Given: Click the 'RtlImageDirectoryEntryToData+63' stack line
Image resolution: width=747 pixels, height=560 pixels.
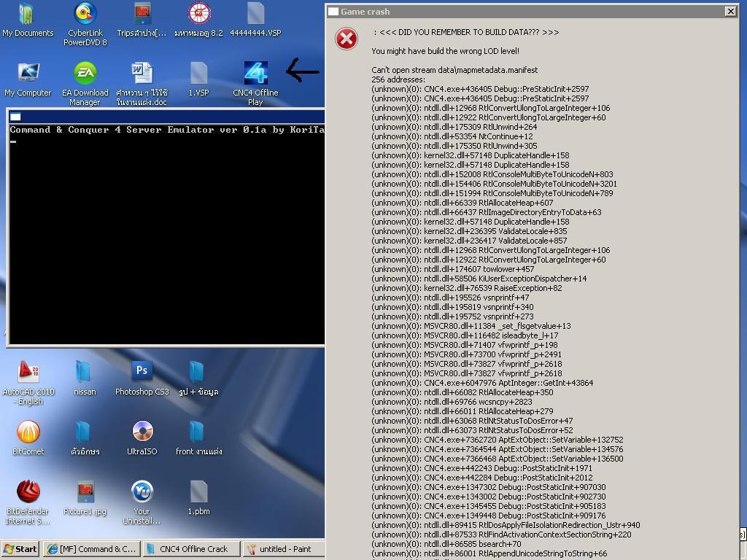Looking at the screenshot, I should [x=486, y=212].
